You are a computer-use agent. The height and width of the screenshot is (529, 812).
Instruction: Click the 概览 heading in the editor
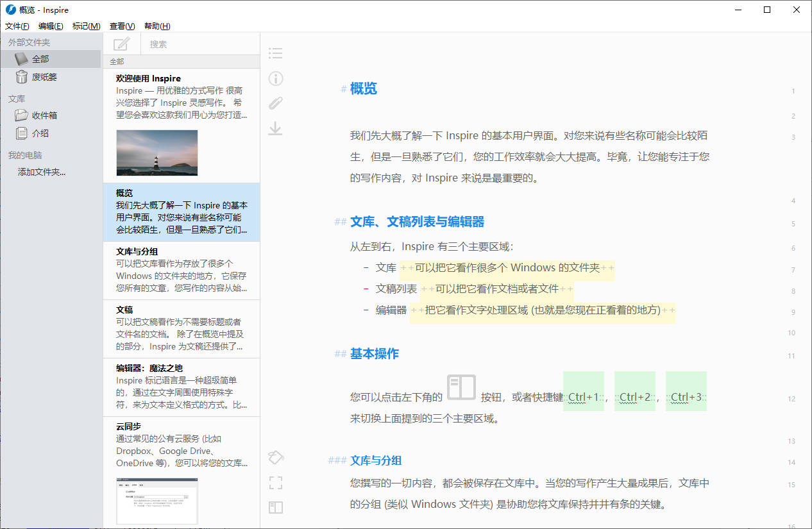364,88
